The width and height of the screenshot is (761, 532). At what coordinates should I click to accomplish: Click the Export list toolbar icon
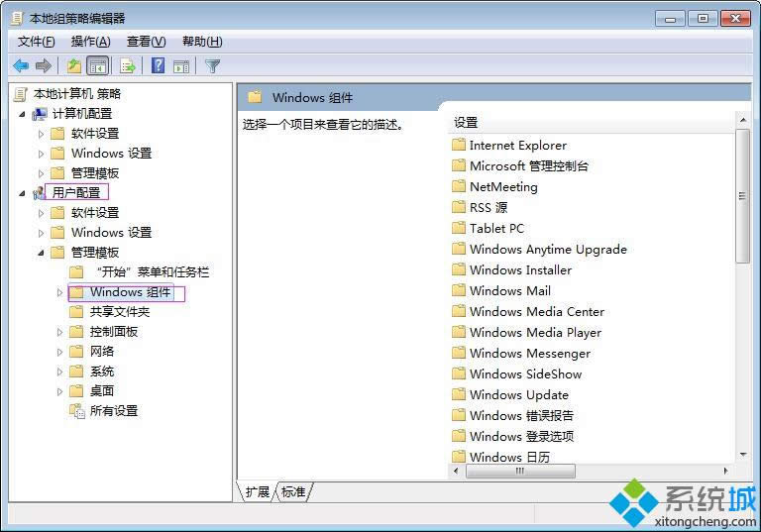[128, 65]
